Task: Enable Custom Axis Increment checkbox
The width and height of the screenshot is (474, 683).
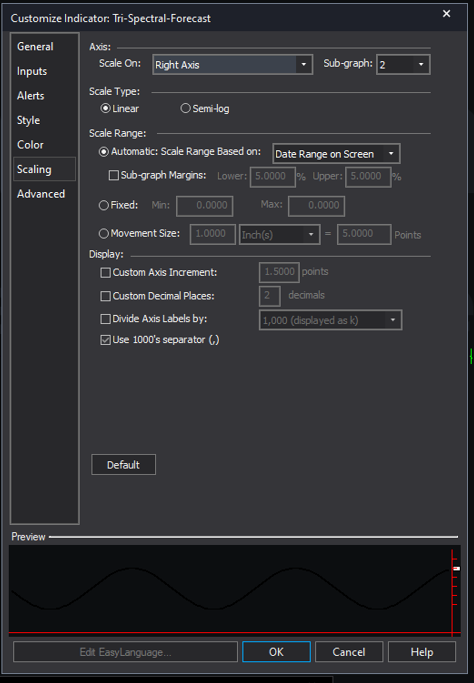Action: pos(105,273)
